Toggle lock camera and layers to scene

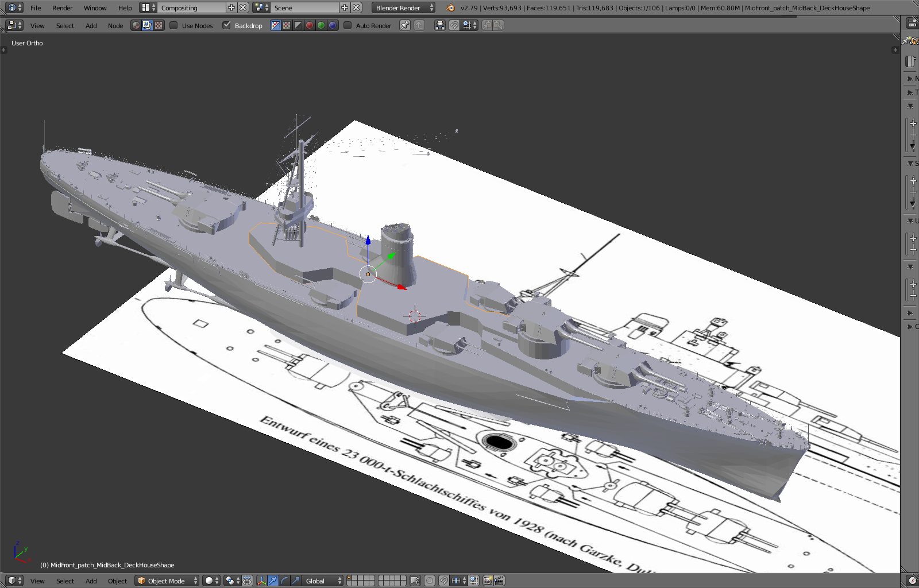click(416, 581)
